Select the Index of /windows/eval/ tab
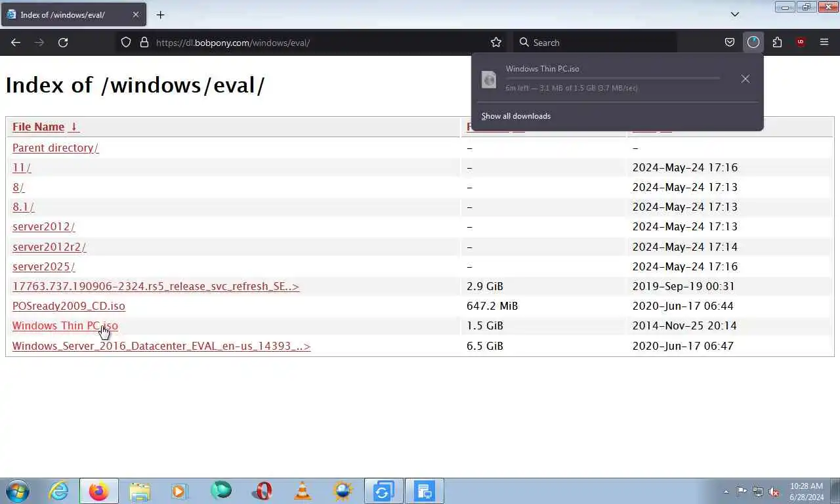This screenshot has width=840, height=504. tap(72, 14)
